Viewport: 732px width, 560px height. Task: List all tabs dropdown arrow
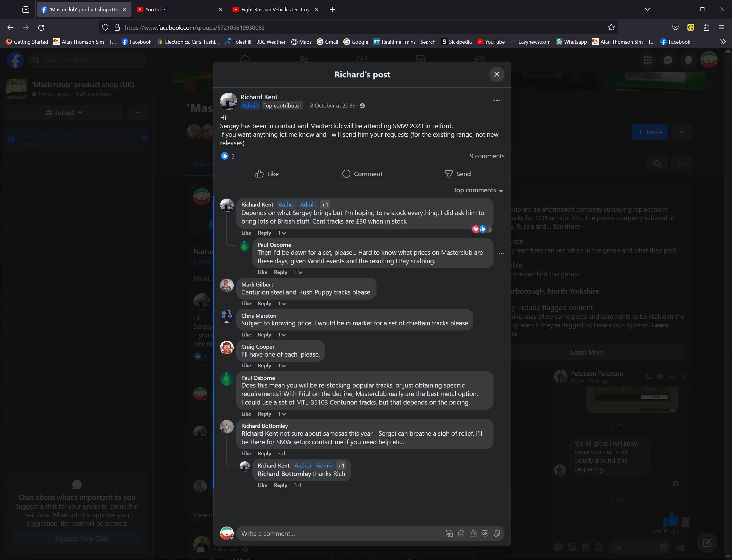(x=647, y=9)
